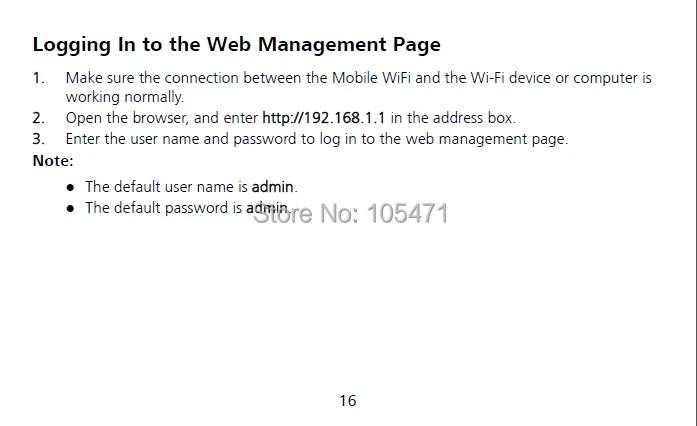This screenshot has width=697, height=426.
Task: Click the bullet before default password
Action: point(70,208)
